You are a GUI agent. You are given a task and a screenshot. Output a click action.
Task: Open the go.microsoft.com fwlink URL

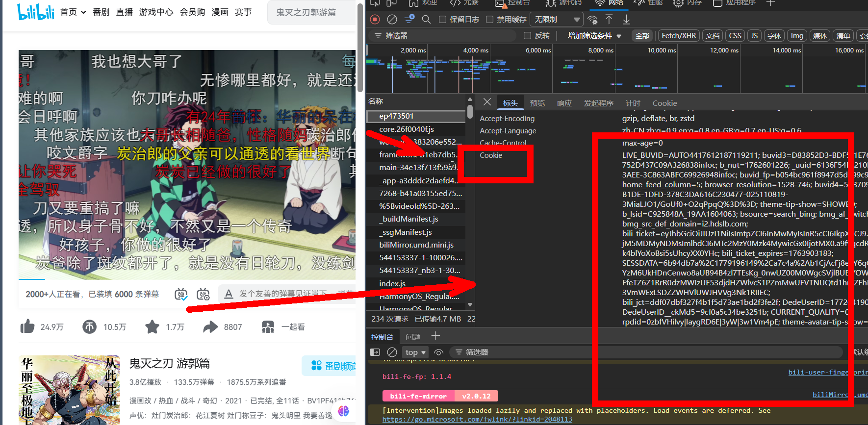[x=477, y=419]
